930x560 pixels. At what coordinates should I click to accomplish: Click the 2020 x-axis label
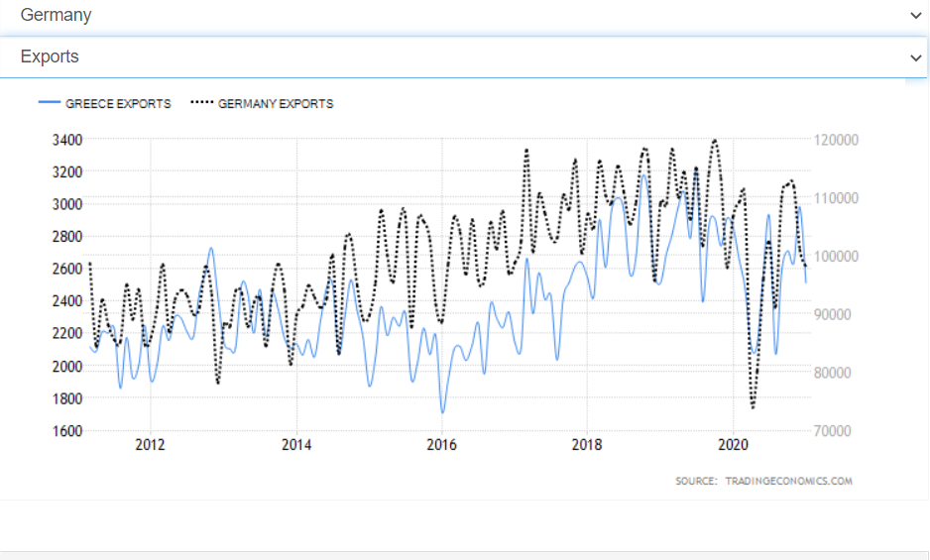733,445
